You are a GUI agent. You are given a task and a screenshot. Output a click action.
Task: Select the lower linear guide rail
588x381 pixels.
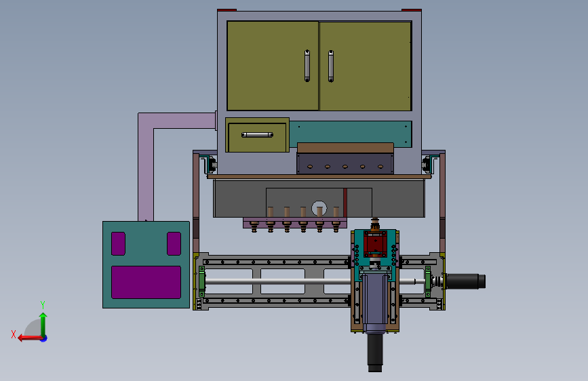(277, 300)
